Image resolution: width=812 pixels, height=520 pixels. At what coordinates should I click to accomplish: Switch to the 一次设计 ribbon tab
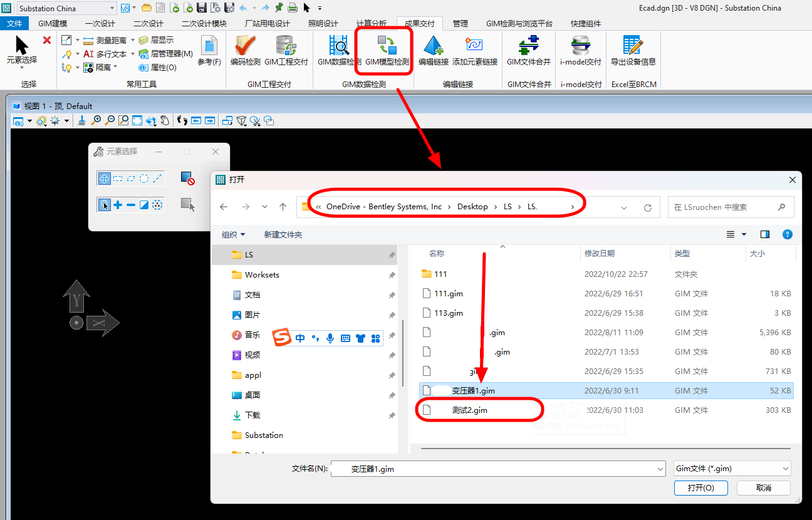100,24
